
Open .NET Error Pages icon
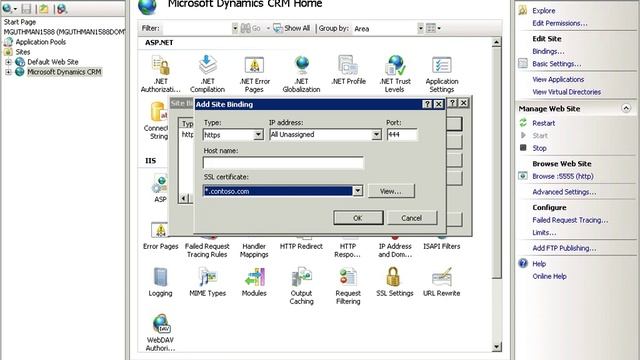click(x=254, y=65)
